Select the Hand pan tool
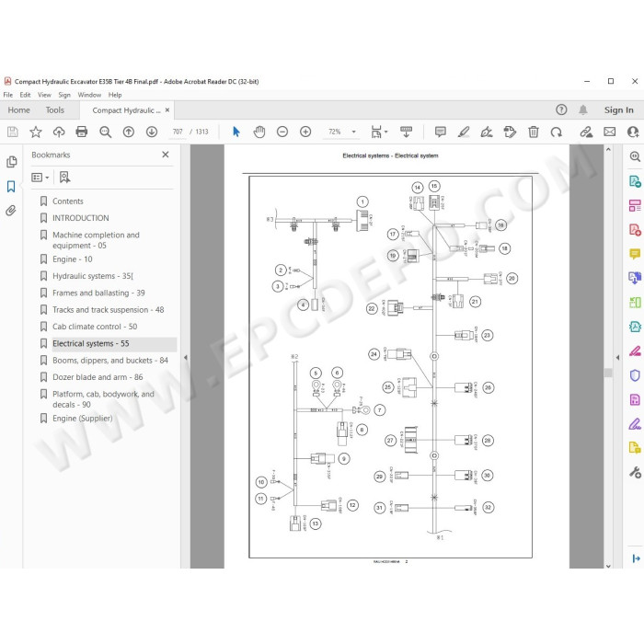The width and height of the screenshot is (644, 644). tap(259, 132)
